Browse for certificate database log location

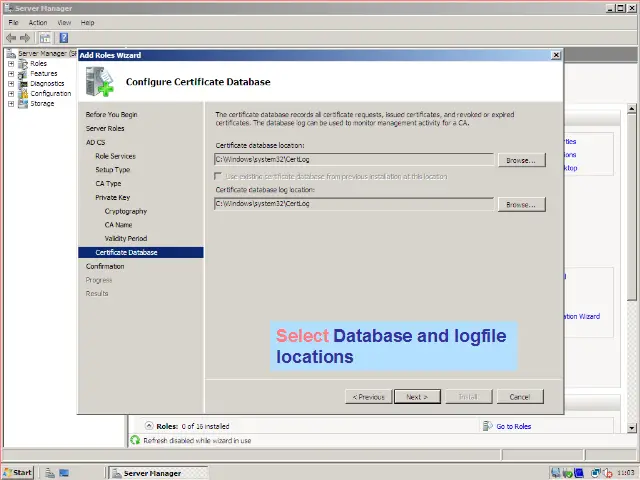click(x=521, y=204)
